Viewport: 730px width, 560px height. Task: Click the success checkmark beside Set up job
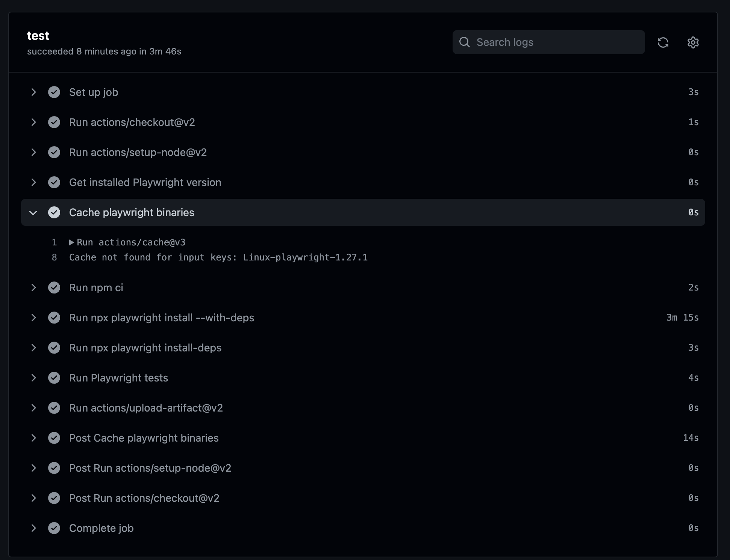[x=54, y=92]
